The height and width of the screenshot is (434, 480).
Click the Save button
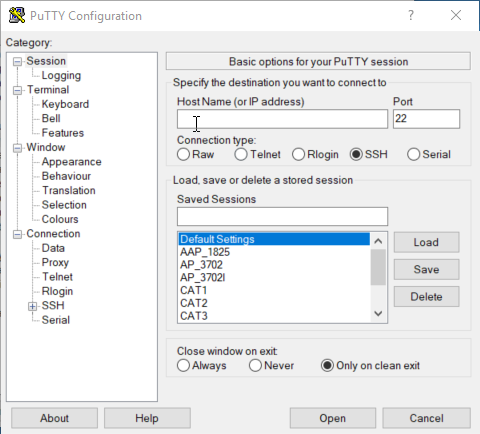pos(426,269)
